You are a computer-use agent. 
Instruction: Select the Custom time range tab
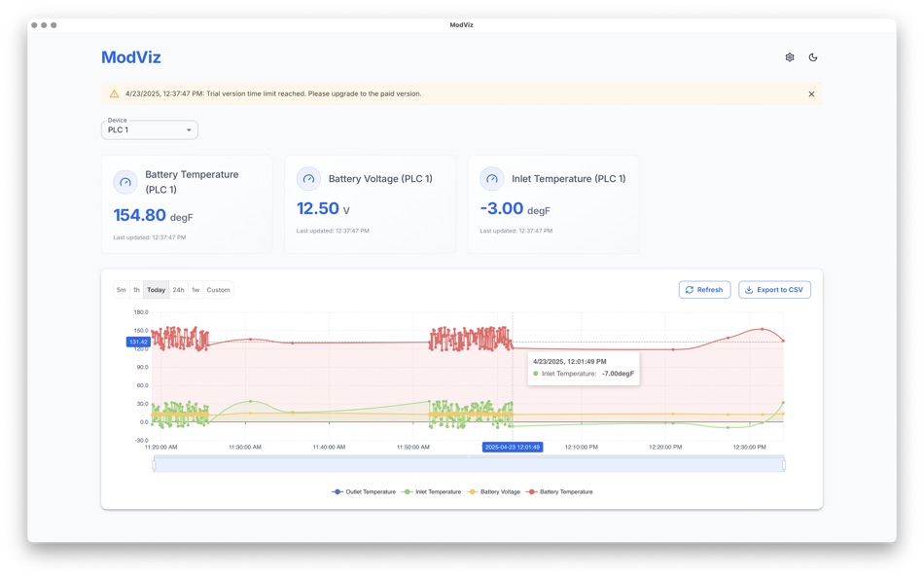click(218, 290)
